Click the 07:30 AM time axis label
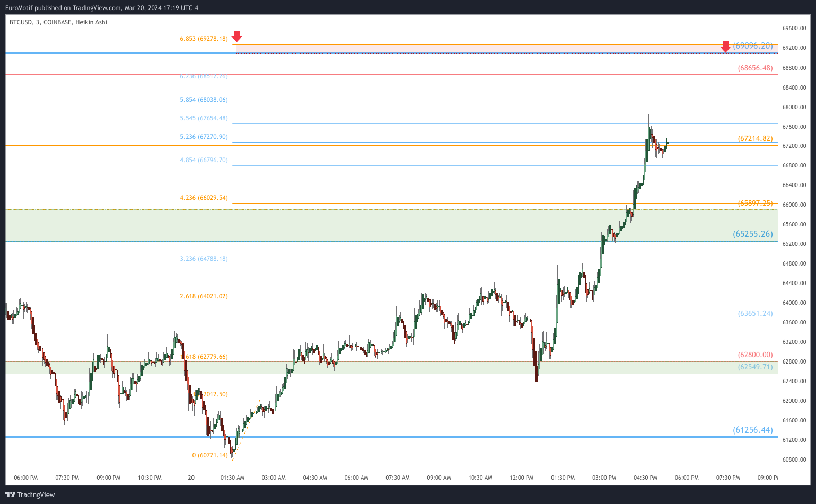 click(398, 478)
